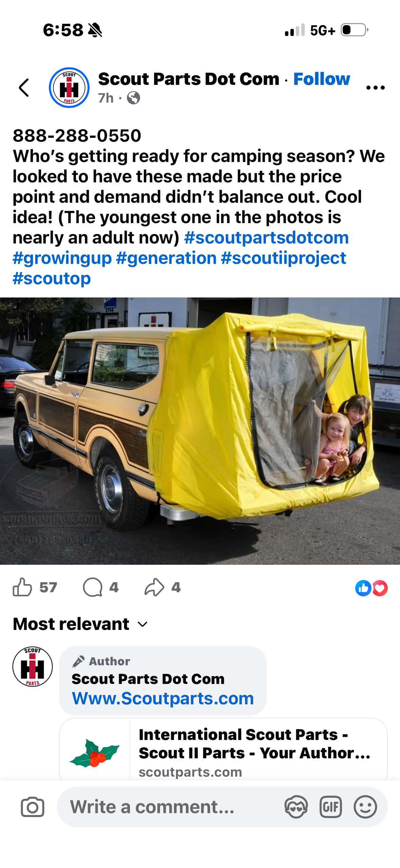Tap the back arrow icon
The height and width of the screenshot is (868, 400).
(24, 88)
